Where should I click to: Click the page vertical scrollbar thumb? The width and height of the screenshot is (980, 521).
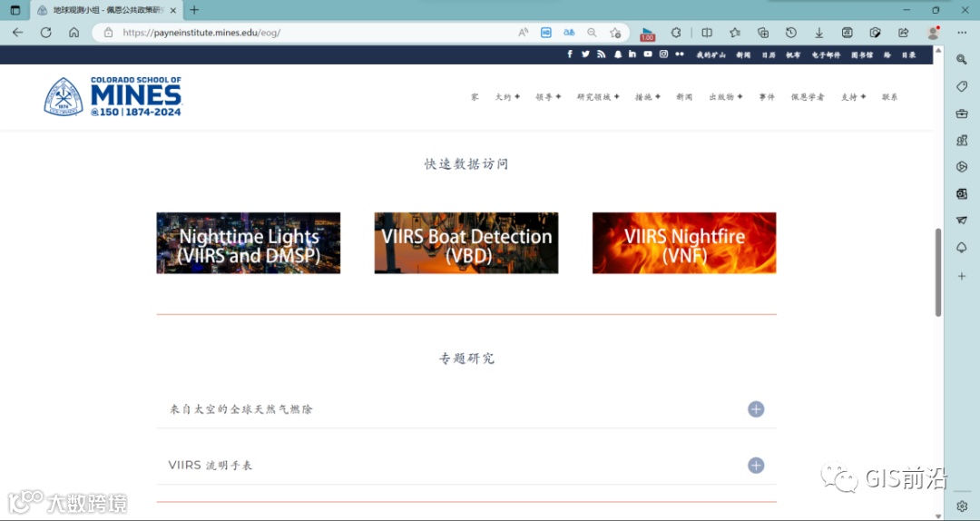coord(938,272)
